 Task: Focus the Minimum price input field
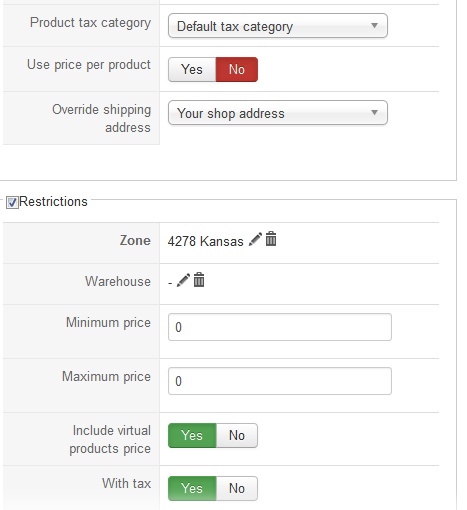(x=280, y=327)
